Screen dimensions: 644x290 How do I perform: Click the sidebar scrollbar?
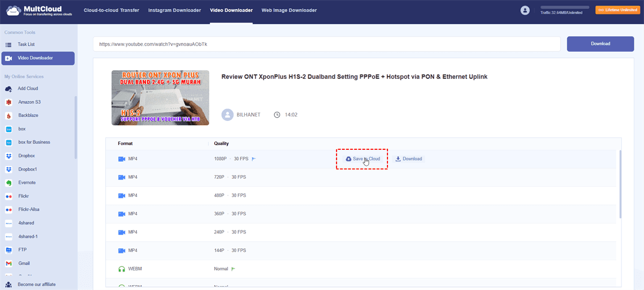coord(76,127)
